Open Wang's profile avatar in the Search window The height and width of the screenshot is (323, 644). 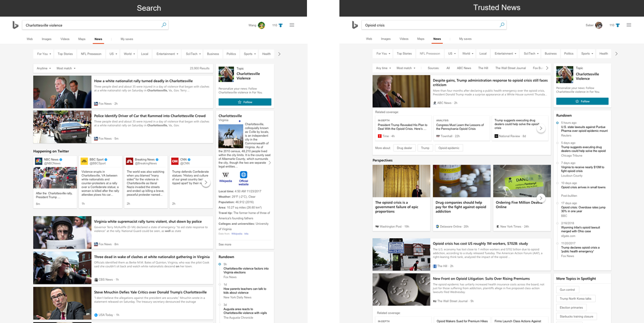pyautogui.click(x=261, y=25)
